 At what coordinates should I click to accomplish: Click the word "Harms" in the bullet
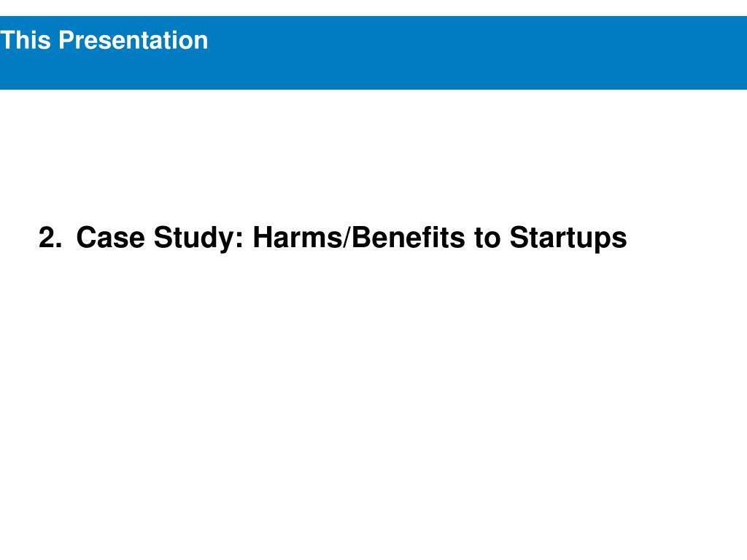click(x=298, y=237)
